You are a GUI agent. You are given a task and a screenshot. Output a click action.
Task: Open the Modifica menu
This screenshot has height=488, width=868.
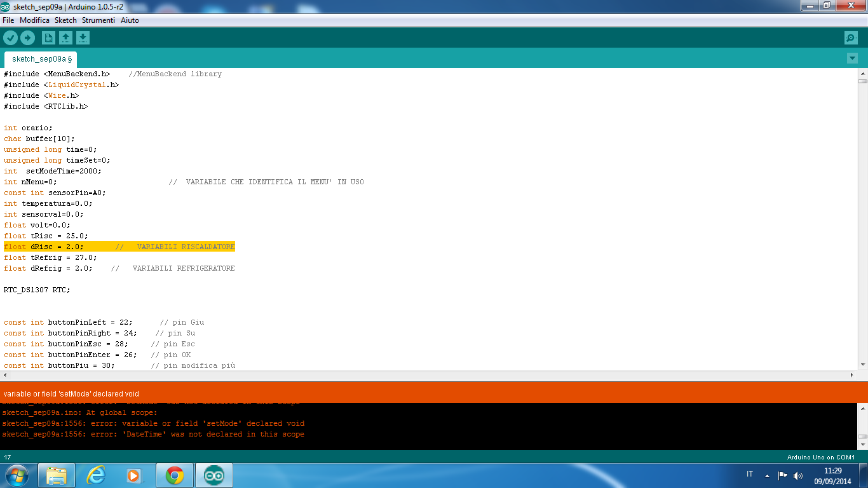point(34,20)
